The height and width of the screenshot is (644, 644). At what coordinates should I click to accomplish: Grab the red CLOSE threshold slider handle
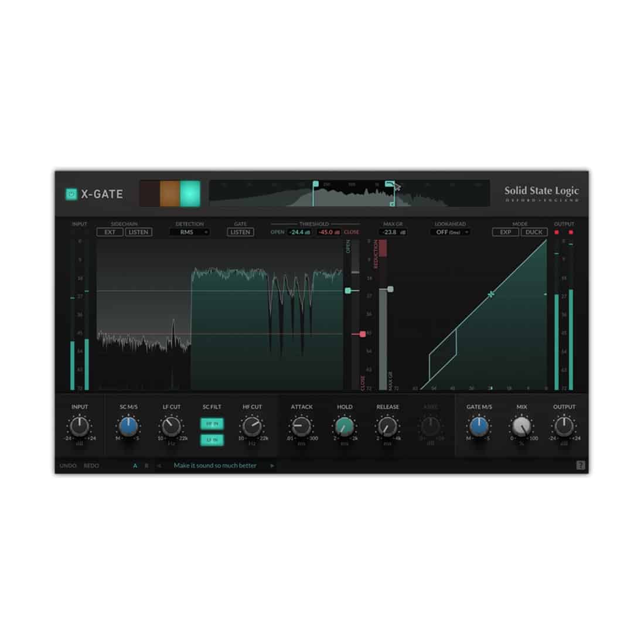[x=363, y=334]
